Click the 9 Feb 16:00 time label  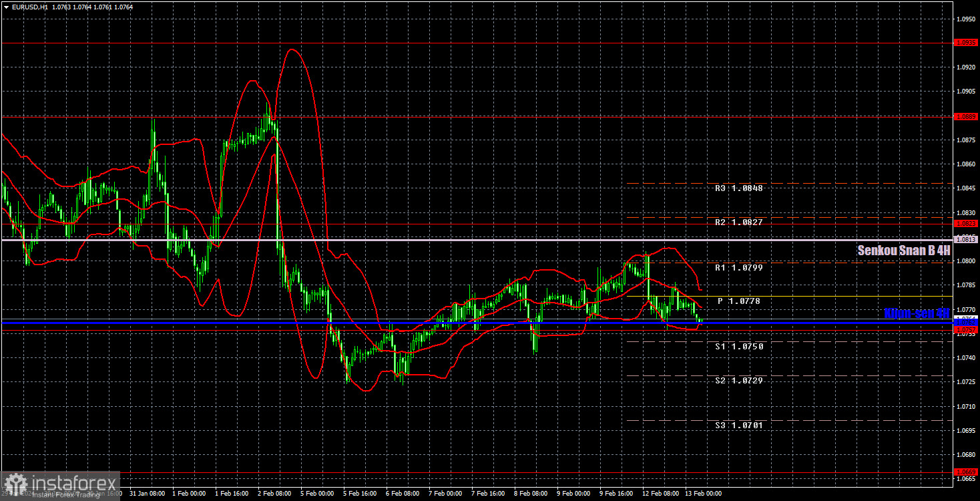[x=615, y=494]
